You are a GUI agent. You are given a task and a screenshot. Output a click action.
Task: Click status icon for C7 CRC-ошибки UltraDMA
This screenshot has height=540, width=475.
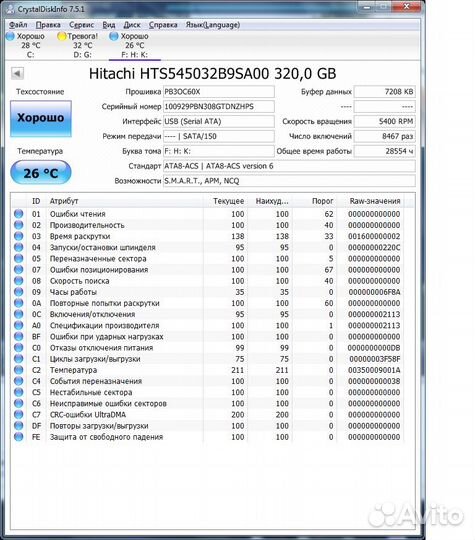pos(19,414)
